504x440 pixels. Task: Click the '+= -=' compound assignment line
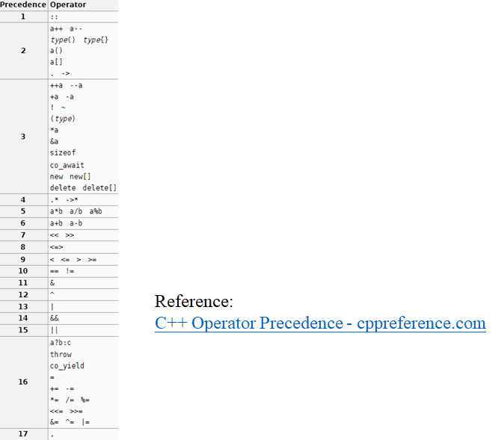coord(62,389)
